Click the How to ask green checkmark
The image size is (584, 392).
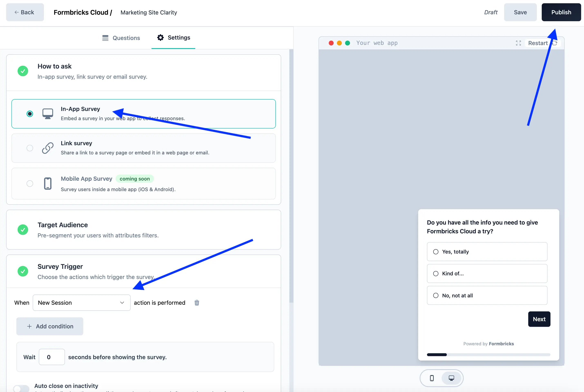point(23,71)
